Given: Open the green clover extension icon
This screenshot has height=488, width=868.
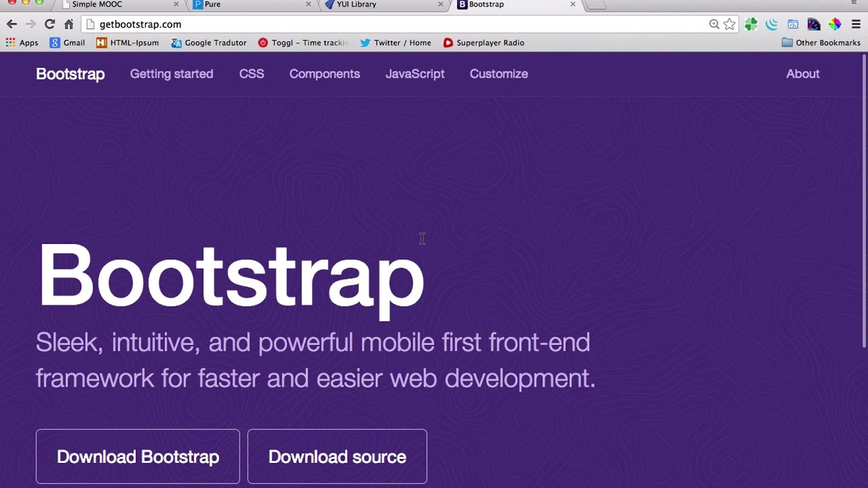Looking at the screenshot, I should point(751,24).
